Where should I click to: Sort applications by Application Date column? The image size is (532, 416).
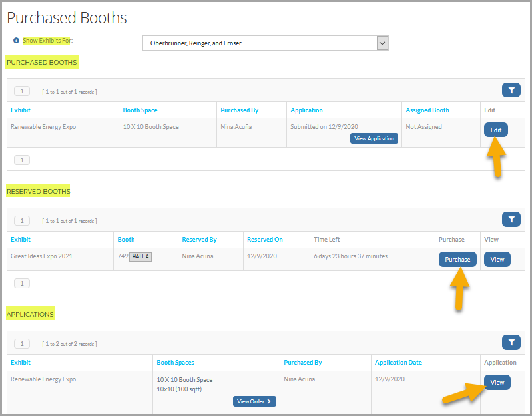pyautogui.click(x=398, y=363)
